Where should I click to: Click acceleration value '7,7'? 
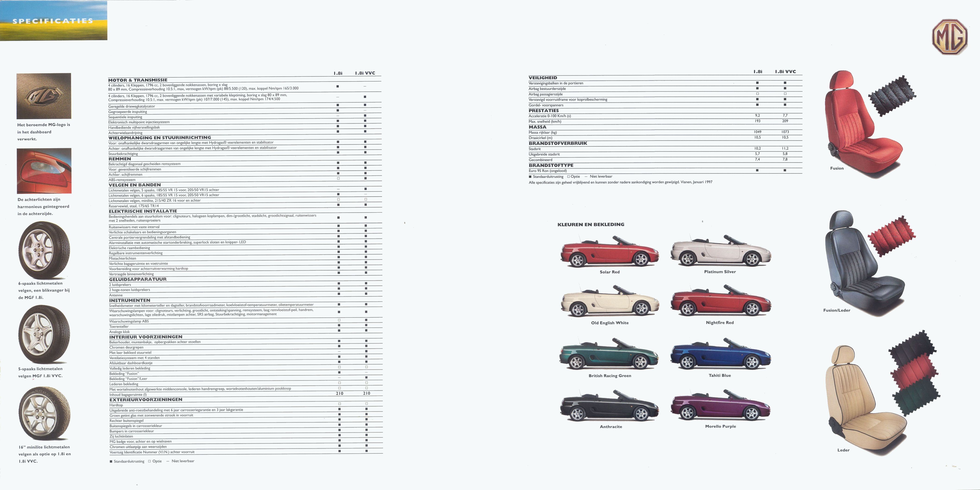tap(785, 116)
